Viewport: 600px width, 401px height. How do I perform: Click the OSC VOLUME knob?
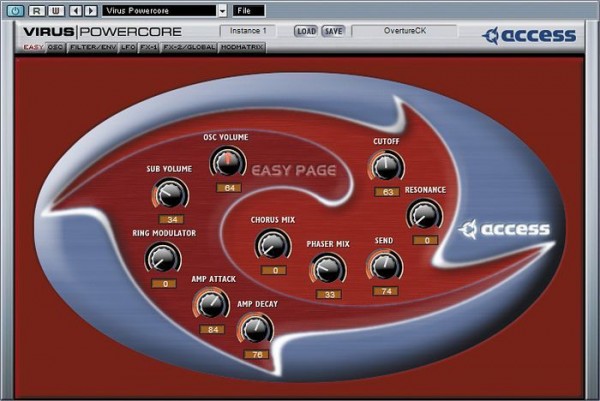click(228, 162)
